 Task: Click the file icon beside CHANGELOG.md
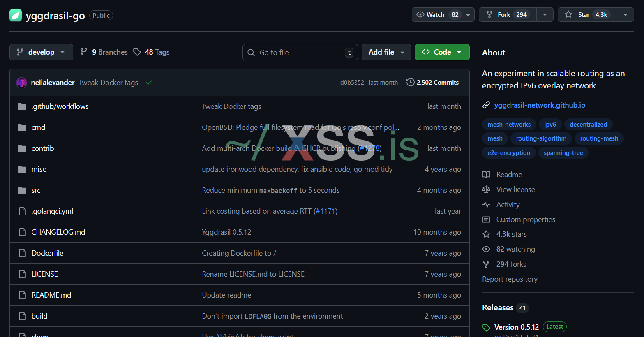[x=23, y=232]
